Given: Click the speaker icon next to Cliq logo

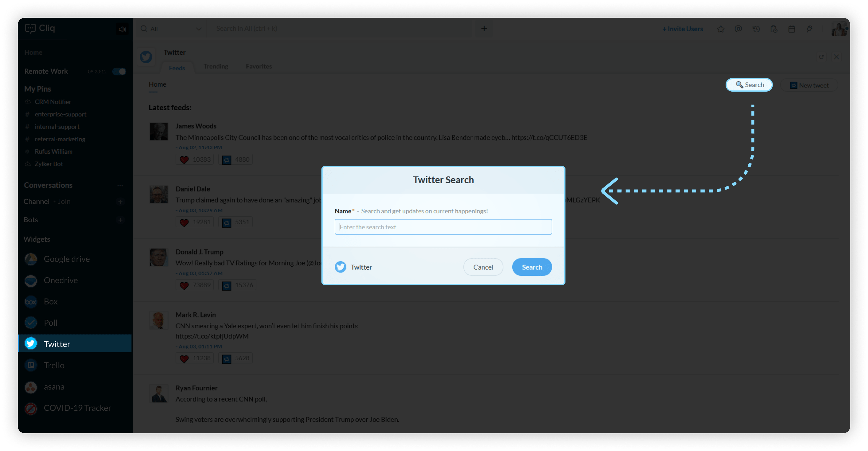Looking at the screenshot, I should click(122, 29).
